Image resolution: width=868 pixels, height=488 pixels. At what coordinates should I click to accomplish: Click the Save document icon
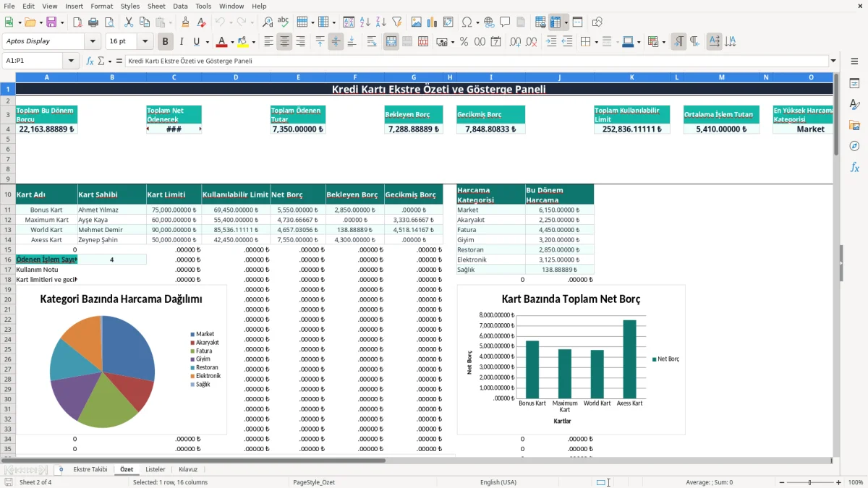click(51, 22)
